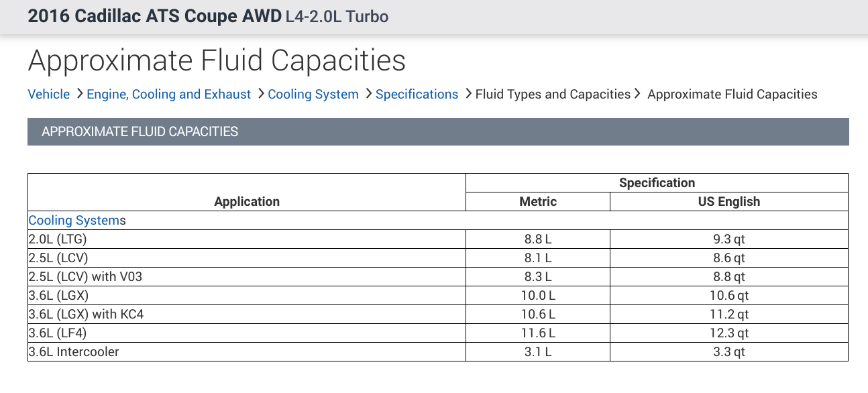Click the US English column header
Screen dimensions: 868x393
tap(729, 201)
